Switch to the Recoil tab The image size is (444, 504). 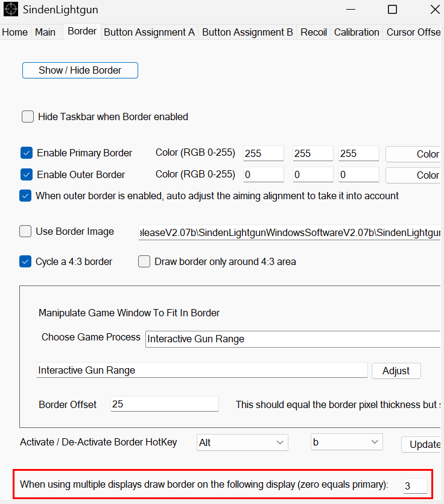tap(314, 32)
